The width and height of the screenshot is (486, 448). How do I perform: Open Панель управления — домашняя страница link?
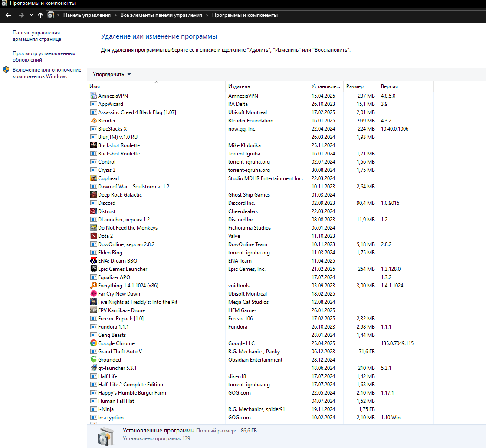pos(39,36)
